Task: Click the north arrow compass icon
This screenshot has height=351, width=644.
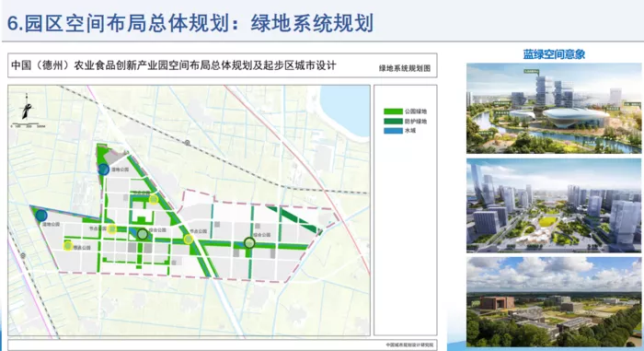Action: point(27,107)
